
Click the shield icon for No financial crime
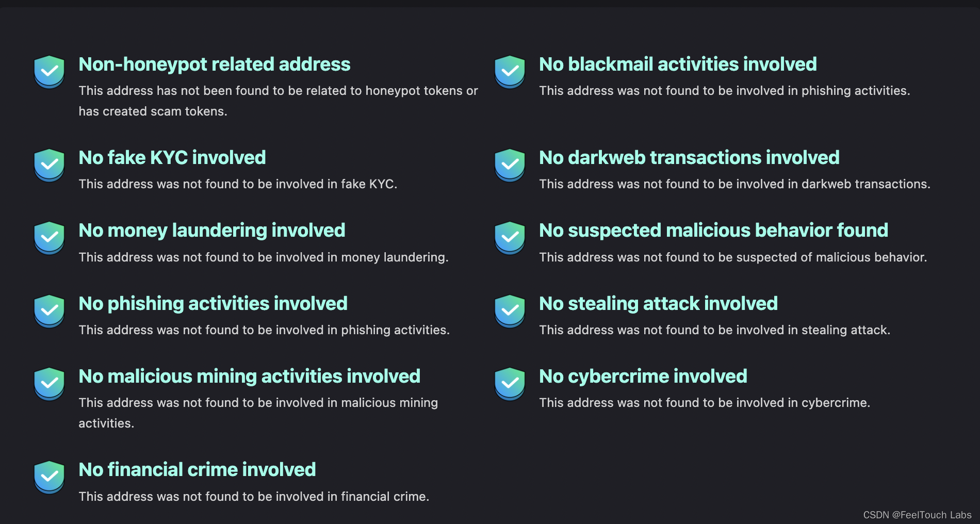click(49, 477)
